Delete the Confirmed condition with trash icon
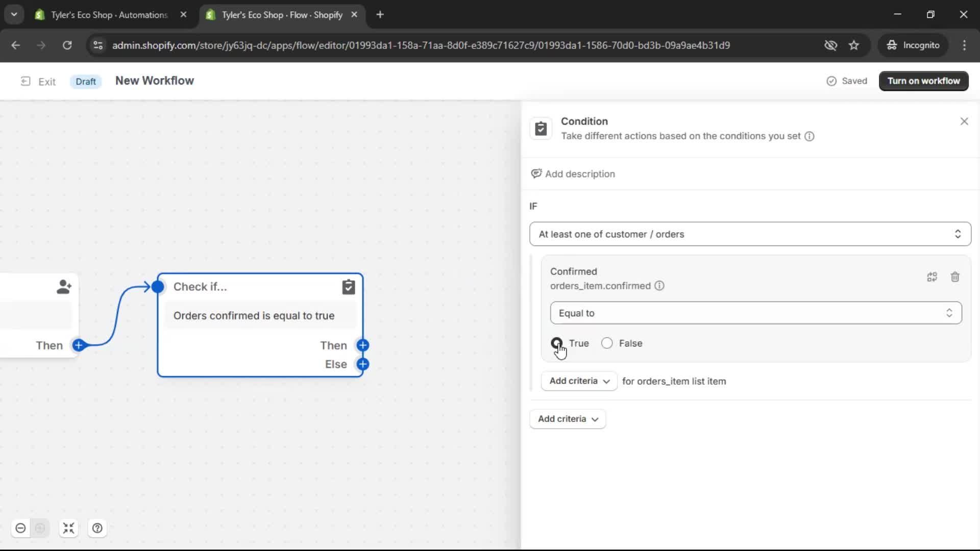The width and height of the screenshot is (980, 551). (x=955, y=277)
